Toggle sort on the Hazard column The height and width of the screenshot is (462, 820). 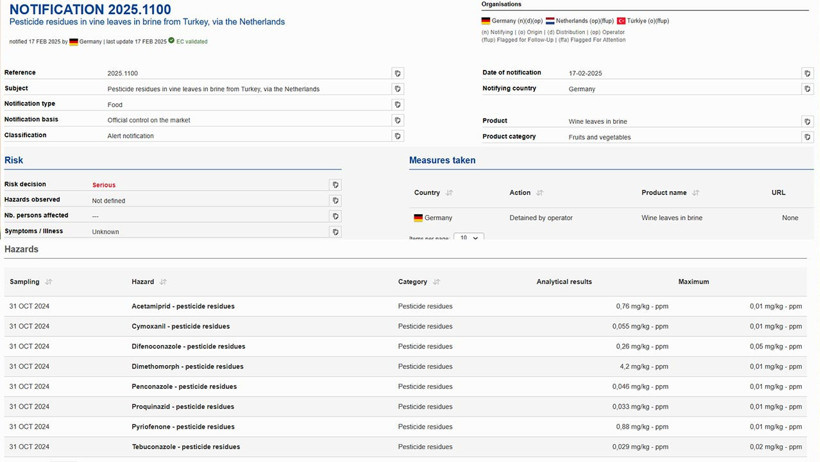coord(163,282)
